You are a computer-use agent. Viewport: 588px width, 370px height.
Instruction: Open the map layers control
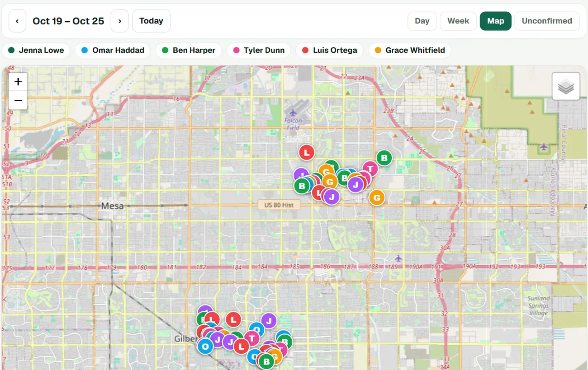pos(566,86)
